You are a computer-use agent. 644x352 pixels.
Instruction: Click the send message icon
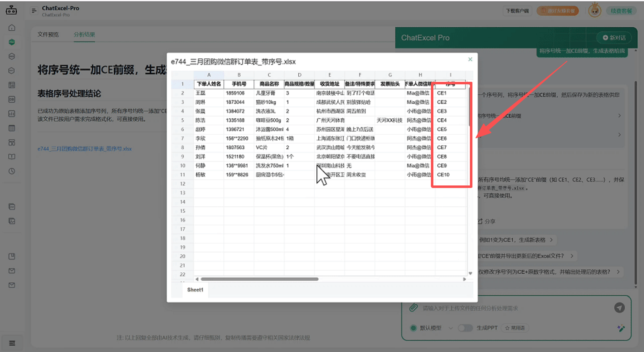point(620,308)
